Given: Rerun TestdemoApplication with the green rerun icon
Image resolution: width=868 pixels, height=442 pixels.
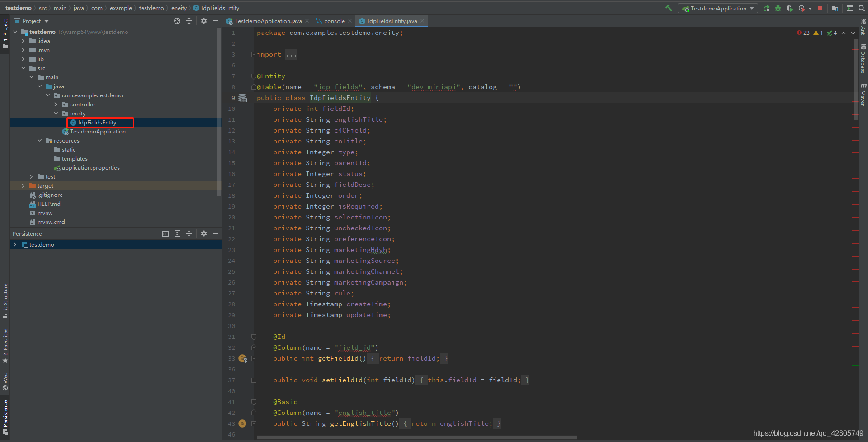Looking at the screenshot, I should 766,8.
